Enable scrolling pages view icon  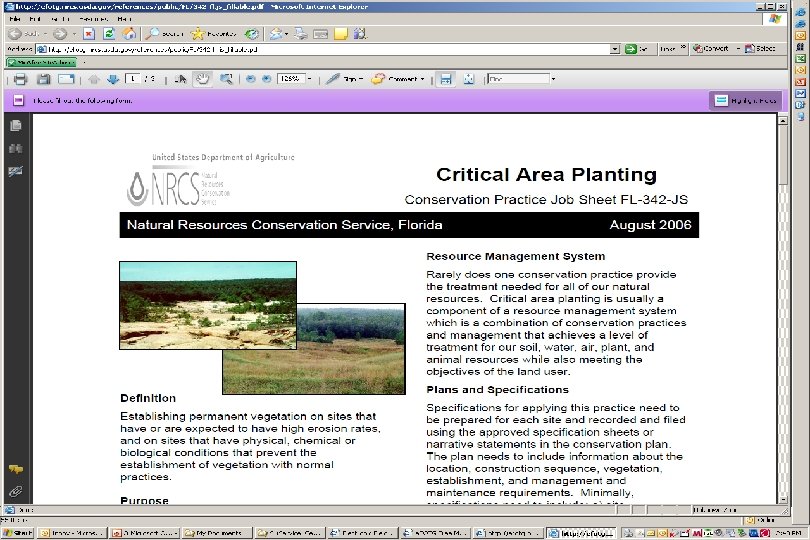point(446,79)
